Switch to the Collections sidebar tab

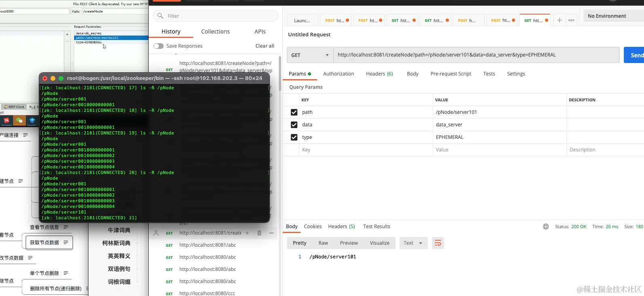[x=215, y=31]
